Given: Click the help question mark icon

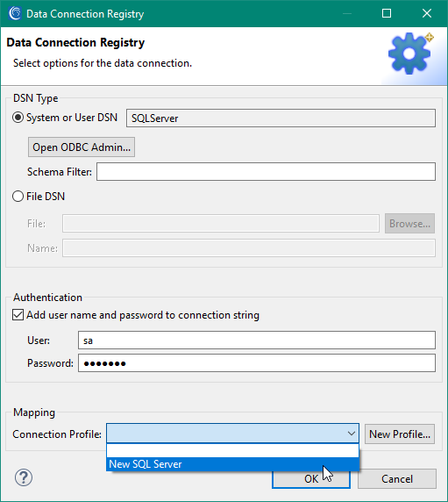Looking at the screenshot, I should coord(24,477).
